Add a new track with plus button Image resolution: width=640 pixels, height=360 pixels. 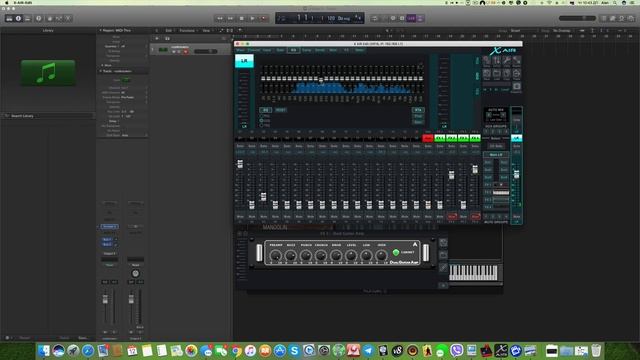click(x=157, y=38)
